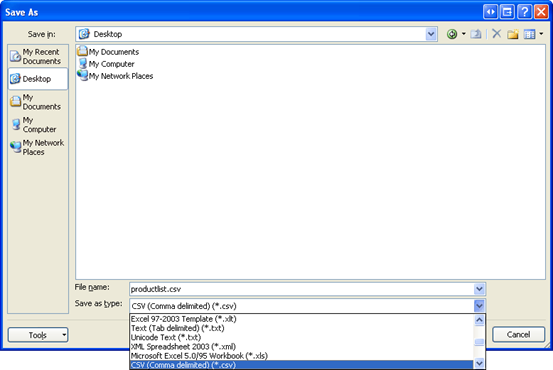Viewport: 553px width, 370px height.
Task: Open the Back button history arrow
Action: pyautogui.click(x=463, y=34)
